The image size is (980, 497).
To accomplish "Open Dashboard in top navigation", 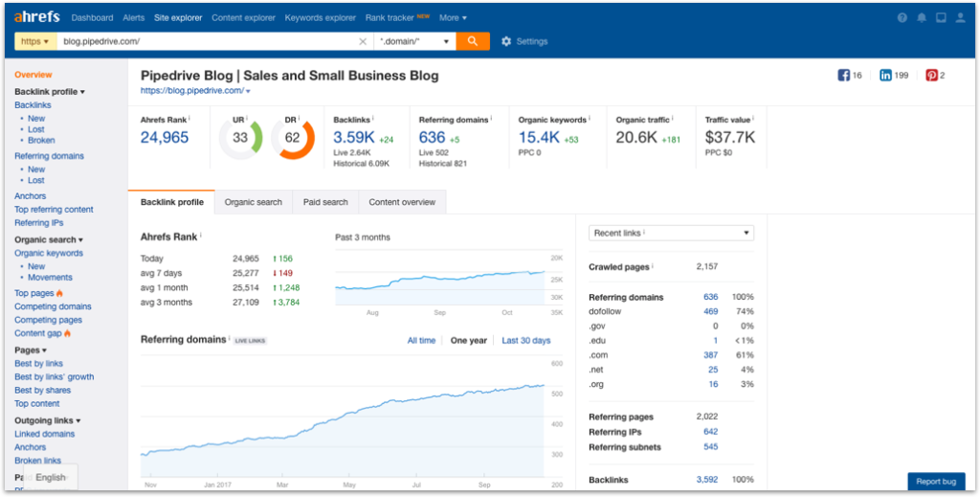I will point(93,18).
